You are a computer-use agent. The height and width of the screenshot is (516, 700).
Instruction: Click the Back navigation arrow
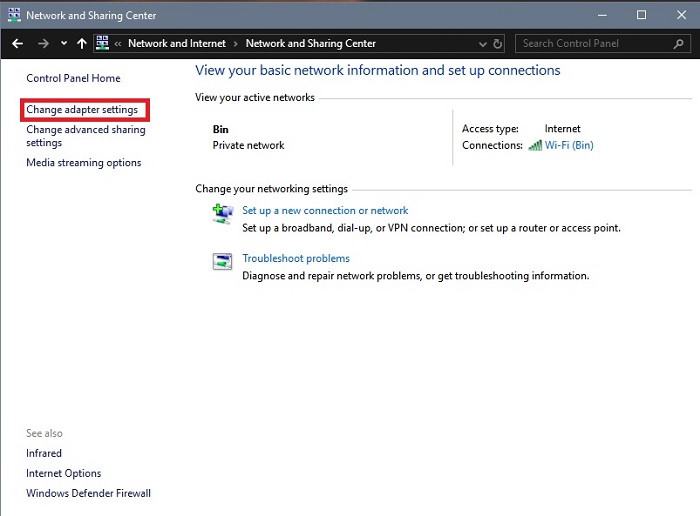[17, 44]
